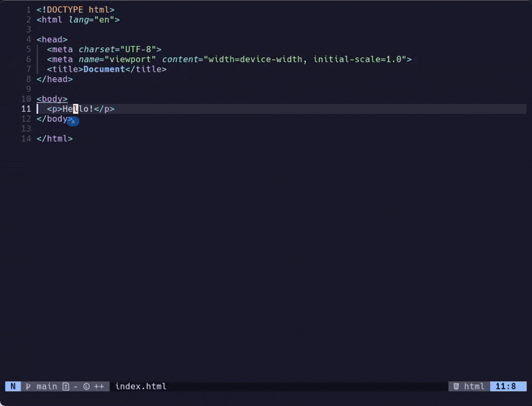Click "viewport" string on line 6

pyautogui.click(x=130, y=59)
